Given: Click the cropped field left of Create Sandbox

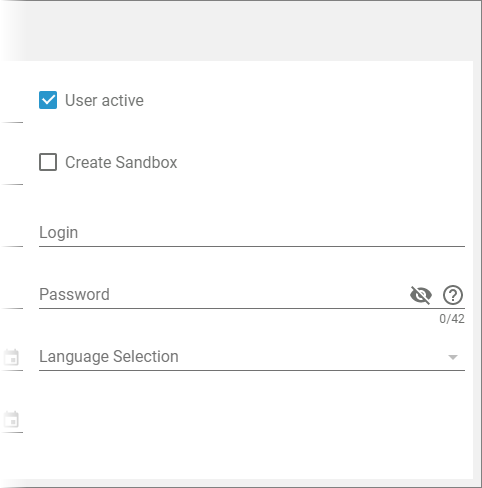Looking at the screenshot, I should [12, 173].
